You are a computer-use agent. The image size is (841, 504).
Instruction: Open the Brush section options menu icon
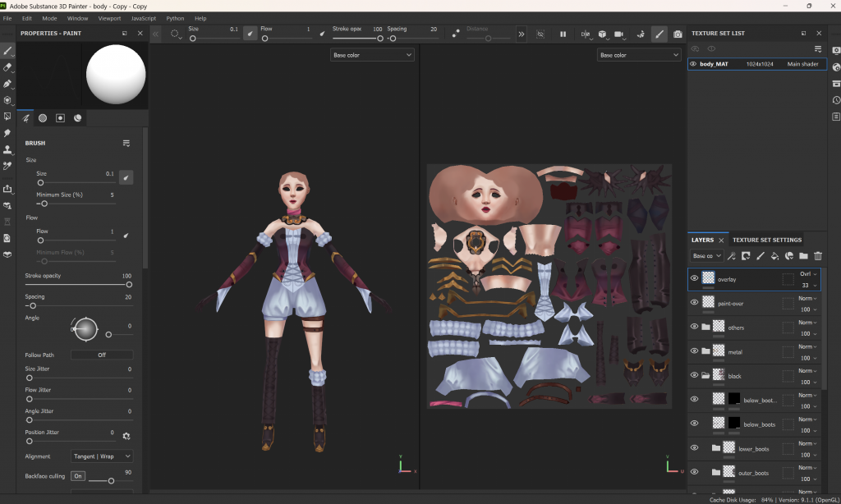click(126, 143)
